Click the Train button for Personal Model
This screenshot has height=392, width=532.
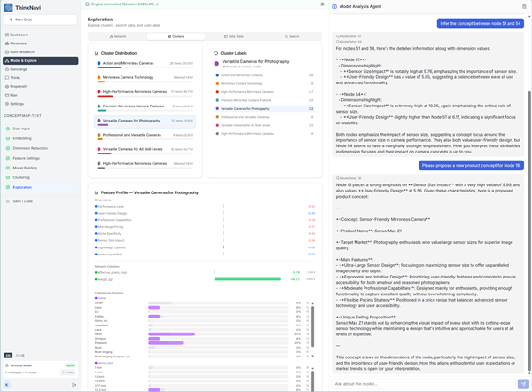(x=69, y=372)
